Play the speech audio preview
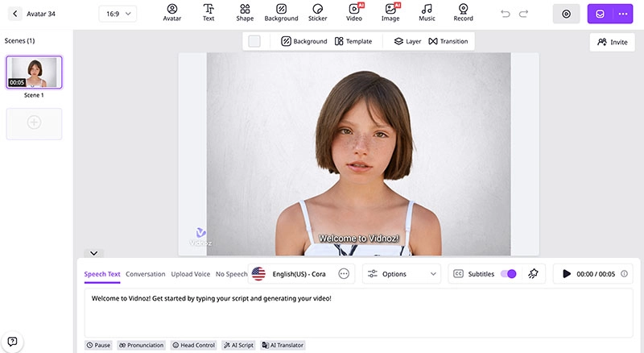 pyautogui.click(x=567, y=274)
